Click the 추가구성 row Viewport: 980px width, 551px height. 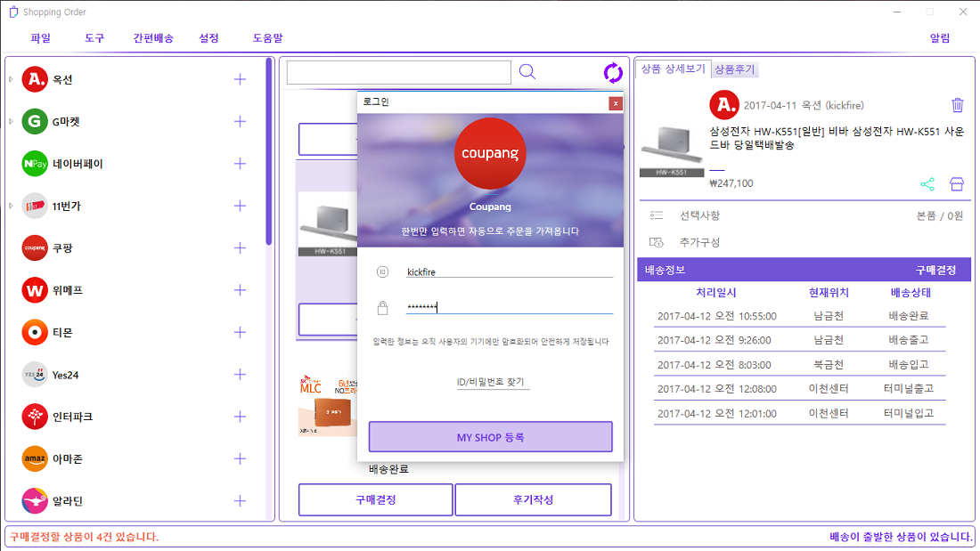806,242
